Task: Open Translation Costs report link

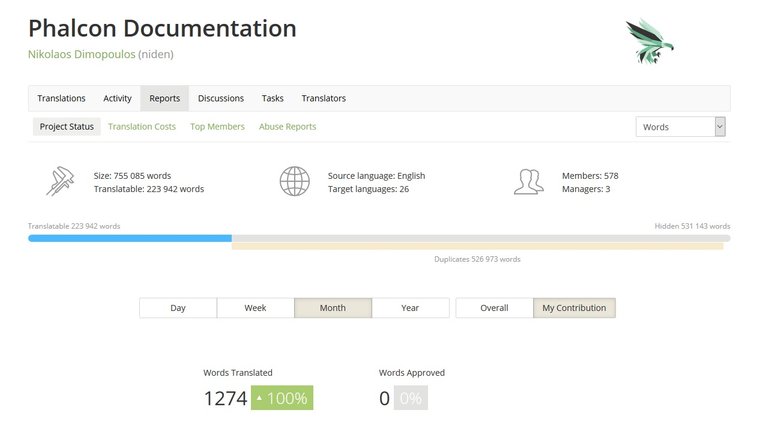Action: [x=142, y=127]
